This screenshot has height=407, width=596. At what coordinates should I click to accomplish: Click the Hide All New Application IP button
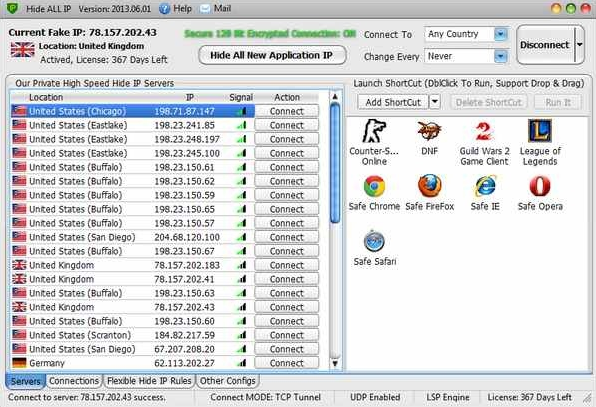click(x=272, y=55)
